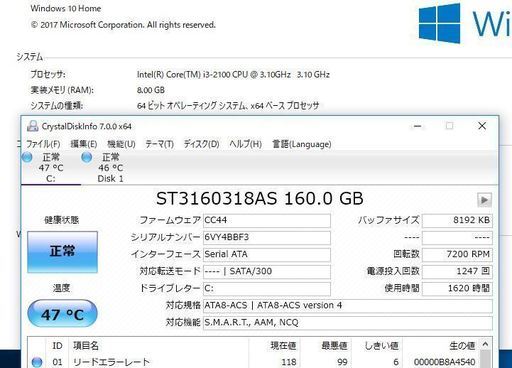512x368 pixels.
Task: Click the buffer size value 8192 KB
Action: click(x=457, y=220)
